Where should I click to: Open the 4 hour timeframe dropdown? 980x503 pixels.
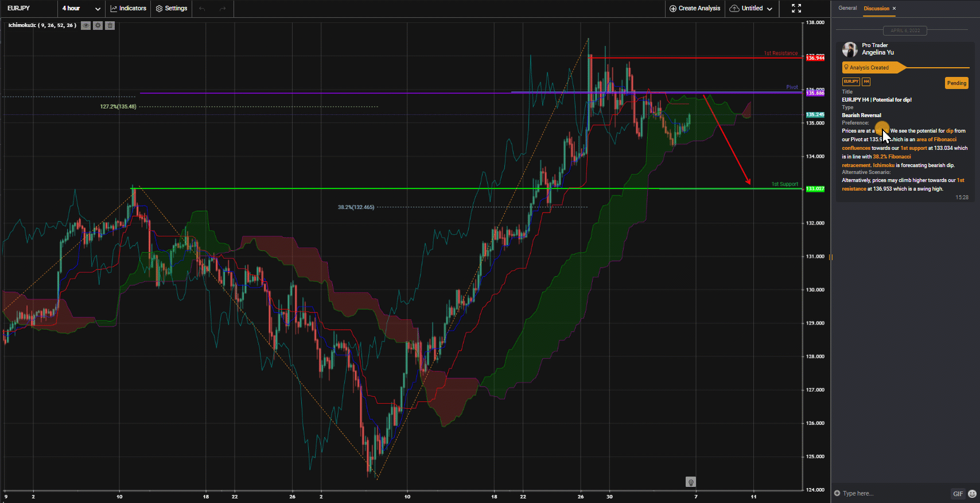point(81,8)
